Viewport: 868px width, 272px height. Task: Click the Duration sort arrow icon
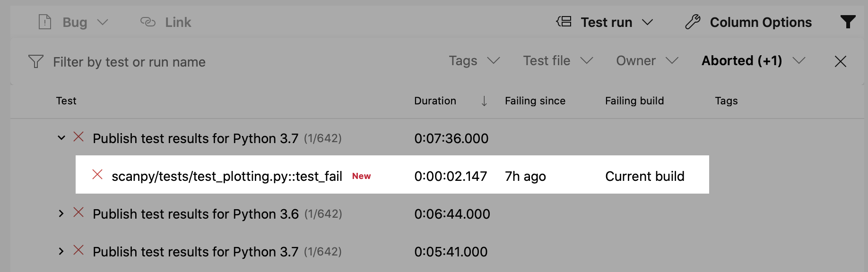point(484,101)
